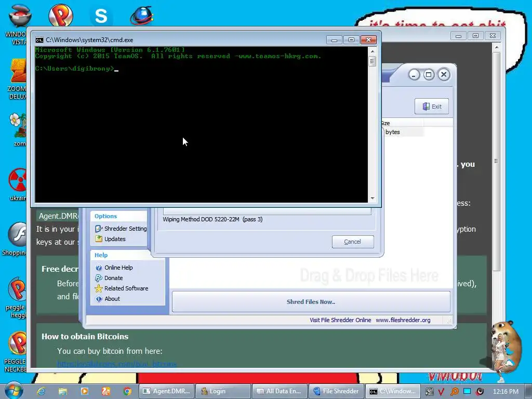The width and height of the screenshot is (532, 399).
Task: Switch to All Data En... taskbar window
Action: 280,391
